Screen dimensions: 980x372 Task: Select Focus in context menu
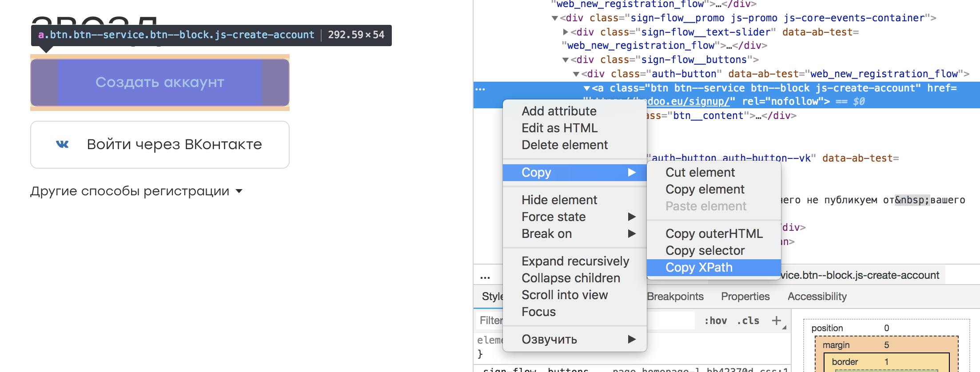click(x=574, y=312)
